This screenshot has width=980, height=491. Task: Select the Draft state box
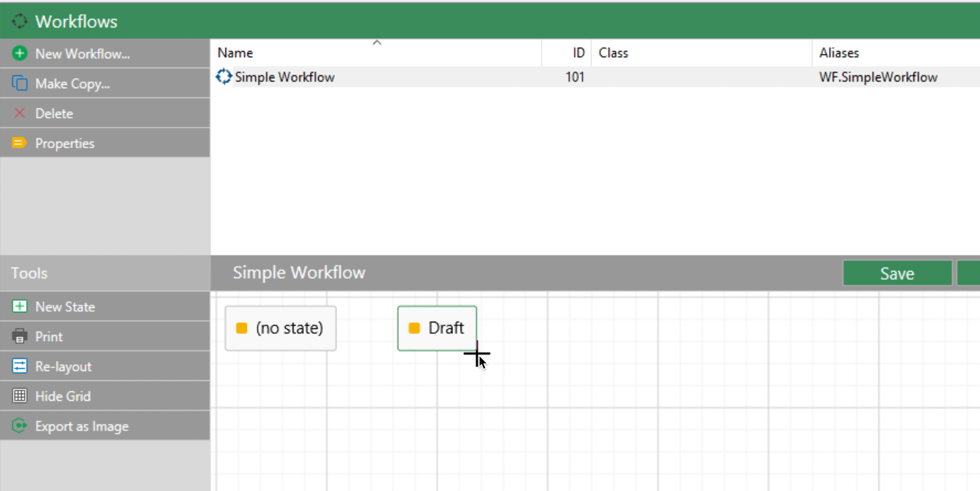pos(437,328)
